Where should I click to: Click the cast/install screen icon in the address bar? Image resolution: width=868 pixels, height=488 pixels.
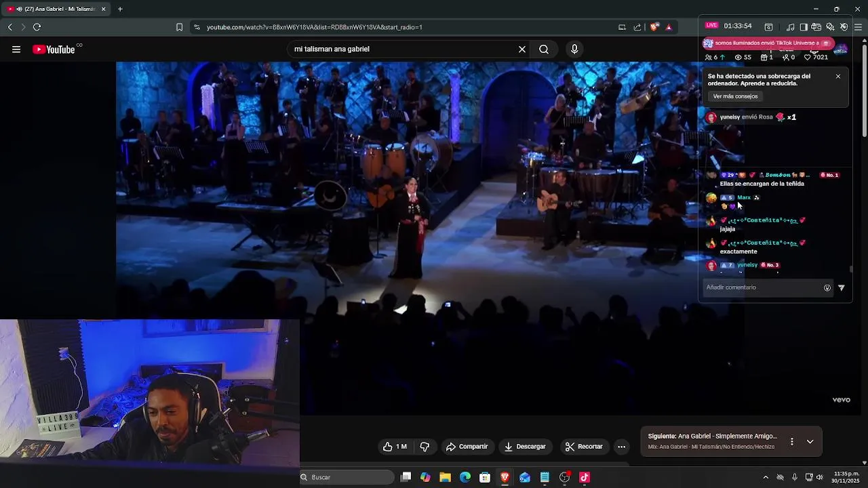point(622,27)
